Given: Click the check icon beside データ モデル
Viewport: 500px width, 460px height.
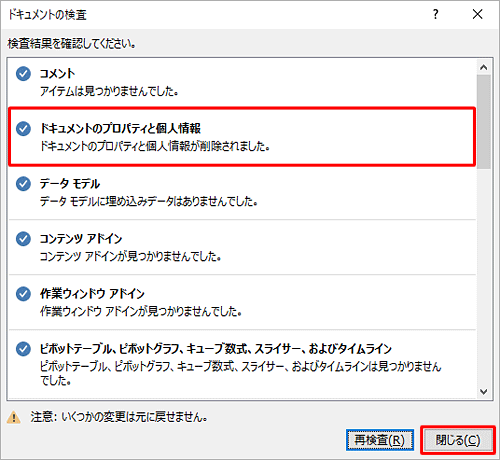Looking at the screenshot, I should click(x=23, y=184).
